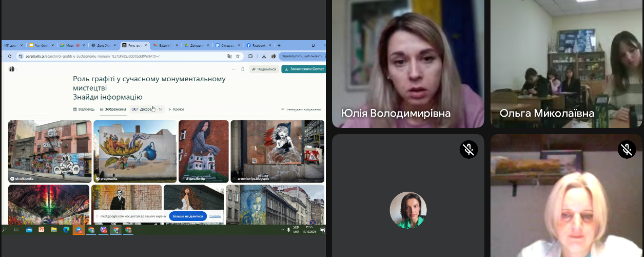Open Microsoft Edge from the taskbar
Viewport: 644px width, 257px height.
tap(66, 230)
